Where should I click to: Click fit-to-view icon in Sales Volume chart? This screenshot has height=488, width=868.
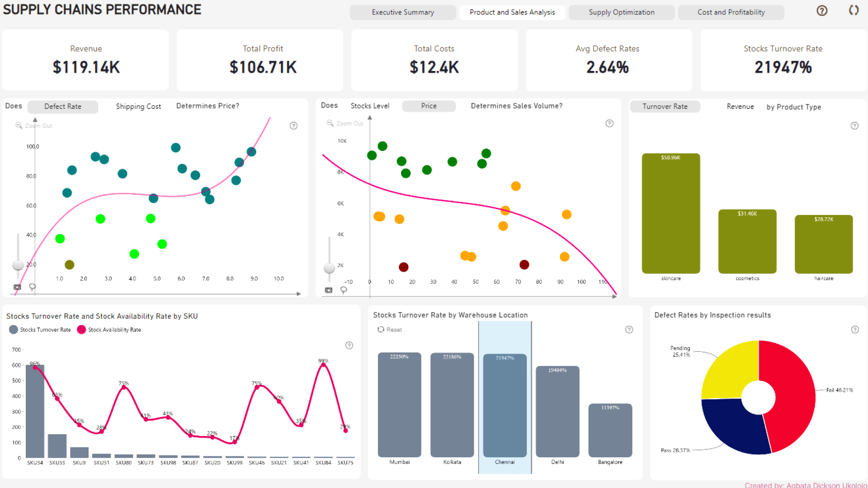(329, 290)
